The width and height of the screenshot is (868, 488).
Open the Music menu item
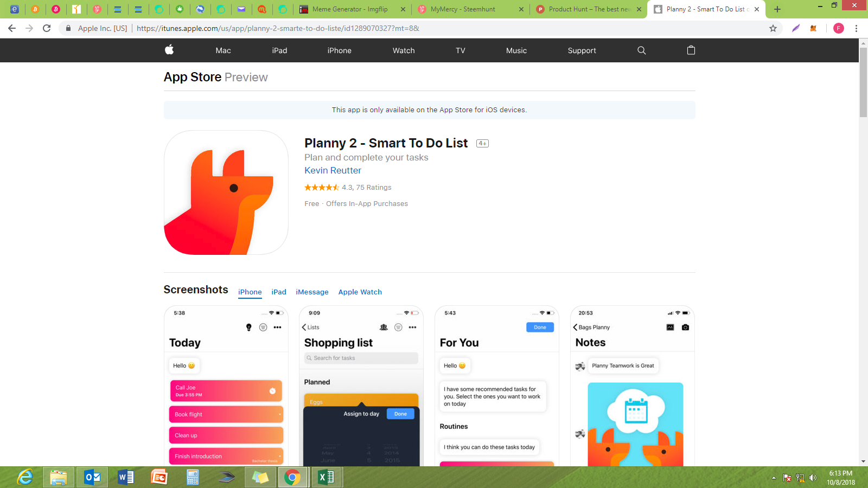pos(516,50)
